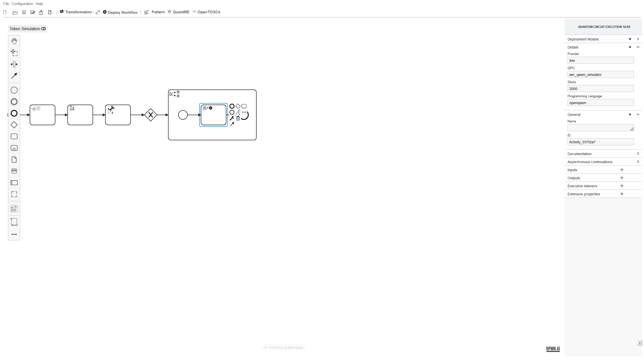Toggle the Asynchronous continuations arrow
644x362 pixels.
tap(639, 162)
